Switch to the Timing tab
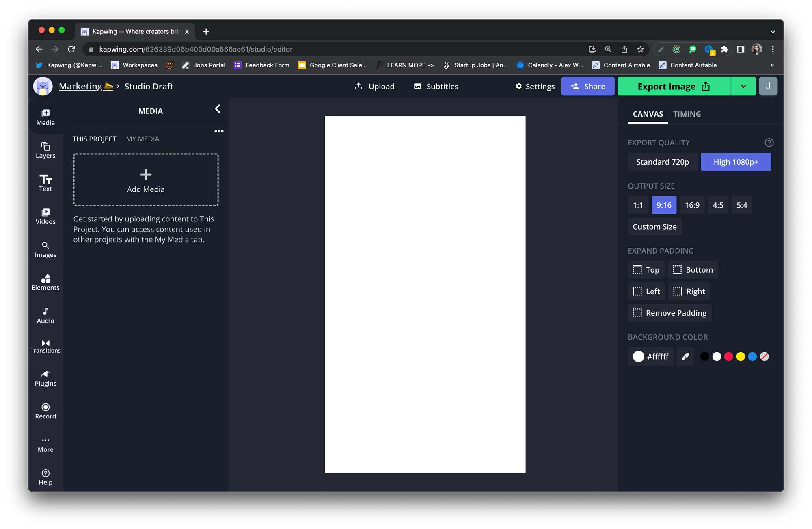The image size is (812, 529). tap(687, 114)
